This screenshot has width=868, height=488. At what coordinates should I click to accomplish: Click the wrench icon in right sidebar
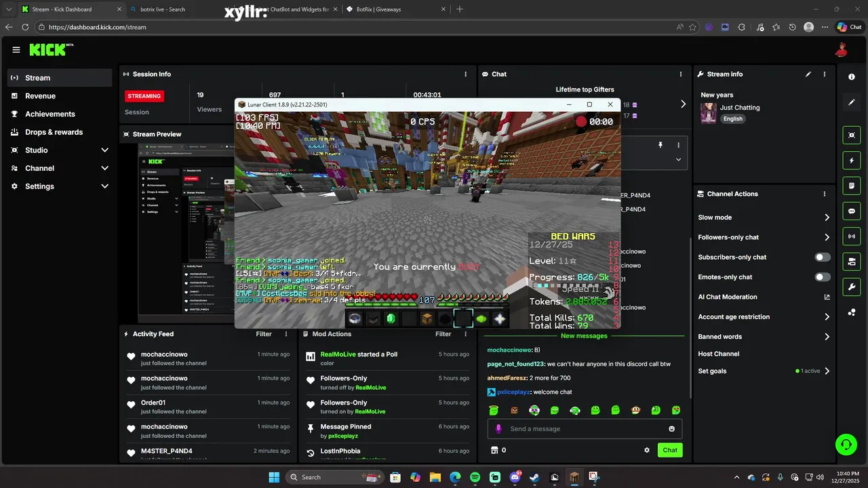[x=852, y=287]
